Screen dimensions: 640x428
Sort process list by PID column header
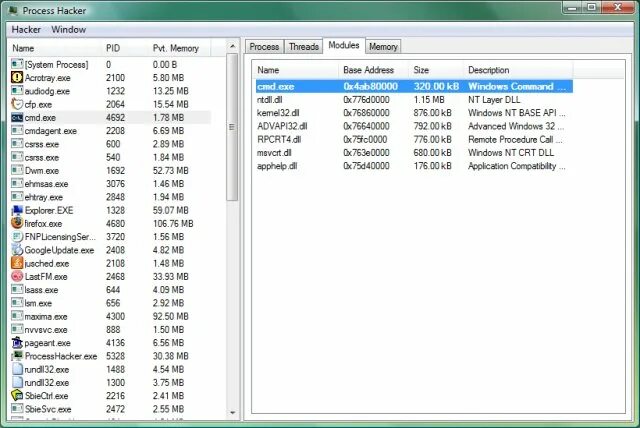click(125, 48)
